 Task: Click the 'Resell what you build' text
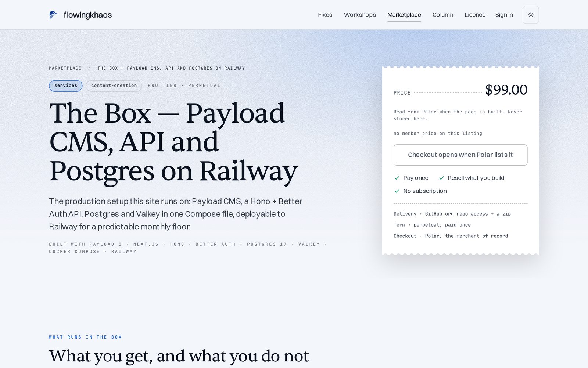click(x=476, y=178)
